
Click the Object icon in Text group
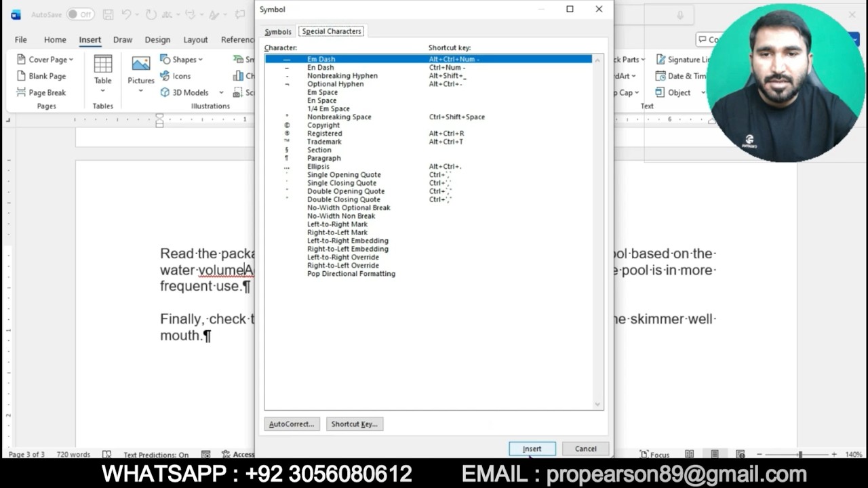click(x=661, y=92)
